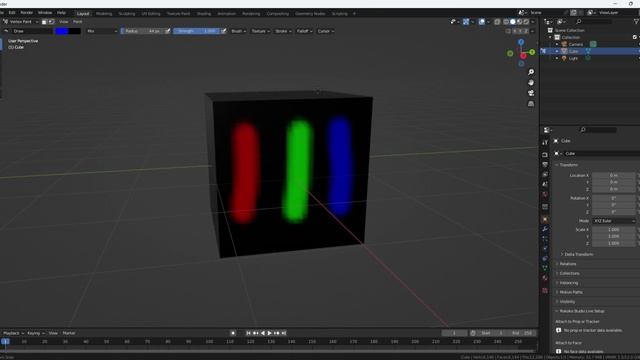Open the Physics properties tab icon
The height and width of the screenshot is (360, 640).
tap(545, 249)
